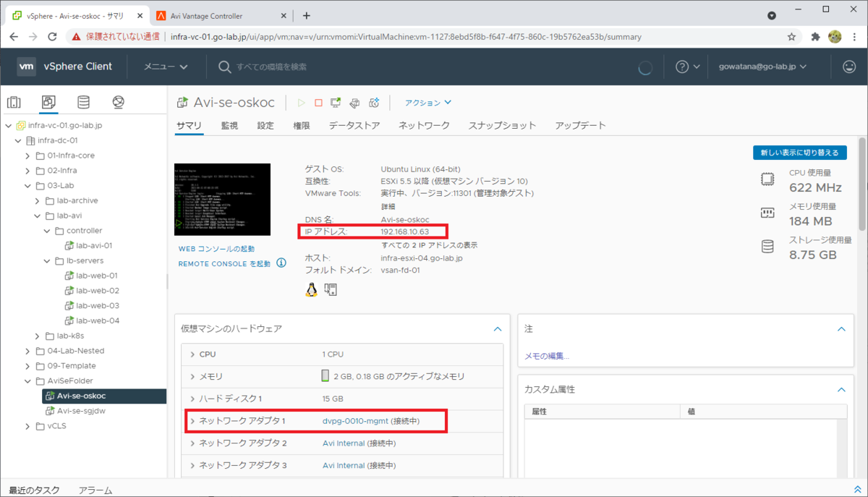Click the not-secure warning icon in address bar

click(75, 36)
